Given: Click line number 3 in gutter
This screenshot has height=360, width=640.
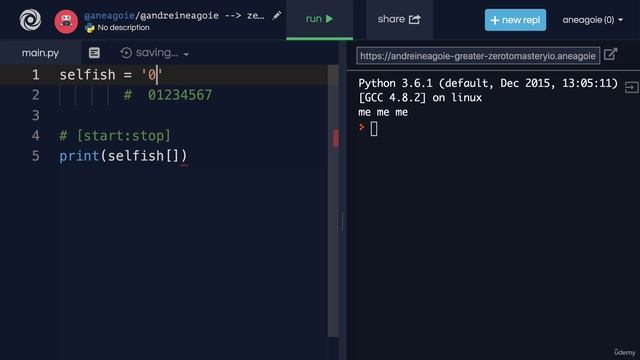Looking at the screenshot, I should coord(36,116).
